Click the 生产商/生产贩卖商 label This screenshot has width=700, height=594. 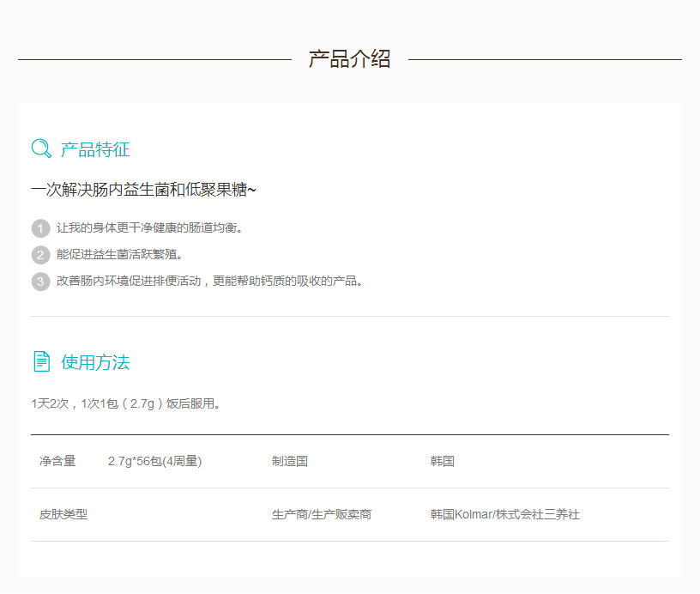(x=322, y=515)
